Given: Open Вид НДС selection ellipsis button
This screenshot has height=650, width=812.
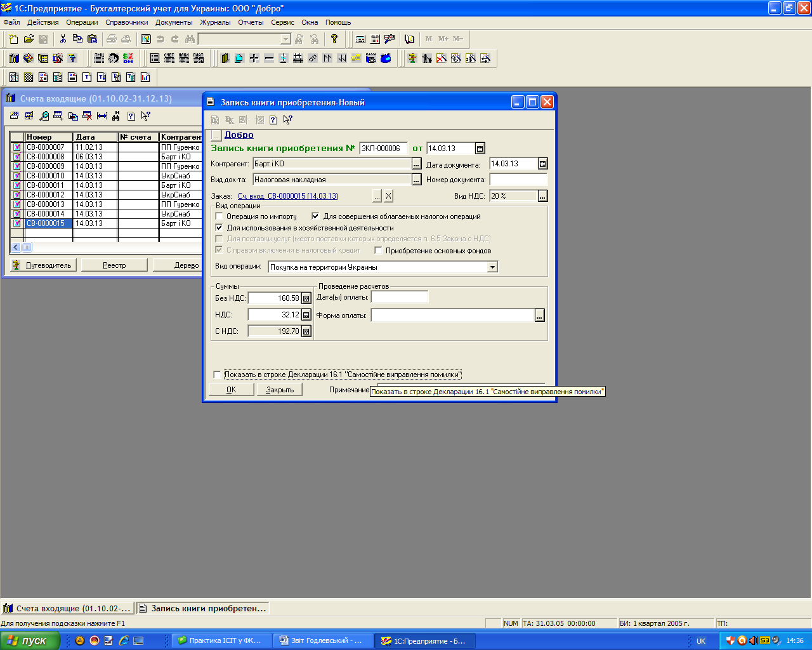Looking at the screenshot, I should pos(543,196).
